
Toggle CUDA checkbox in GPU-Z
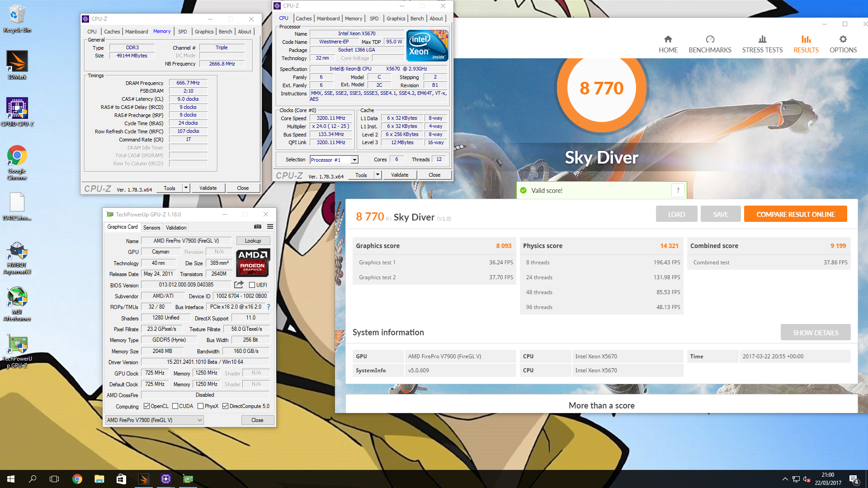click(175, 406)
